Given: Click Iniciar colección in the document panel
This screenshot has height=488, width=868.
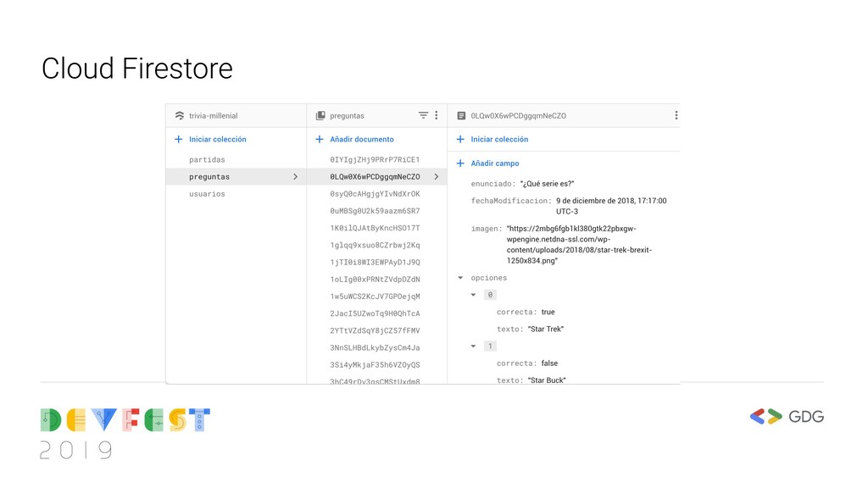Looking at the screenshot, I should [499, 139].
